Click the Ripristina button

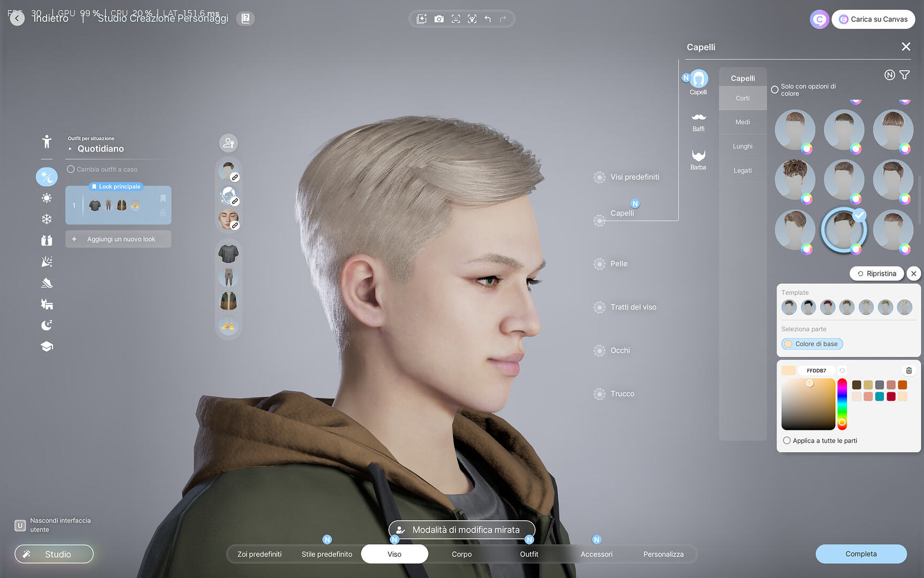[x=877, y=273]
